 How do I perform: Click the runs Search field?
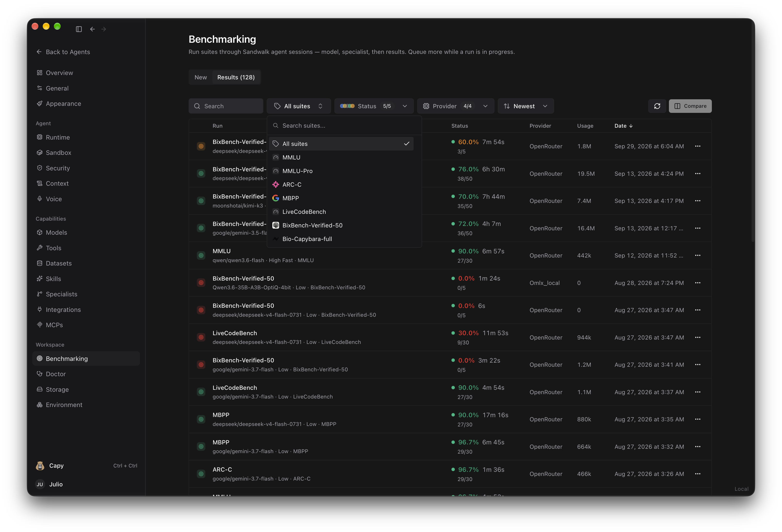(x=226, y=106)
